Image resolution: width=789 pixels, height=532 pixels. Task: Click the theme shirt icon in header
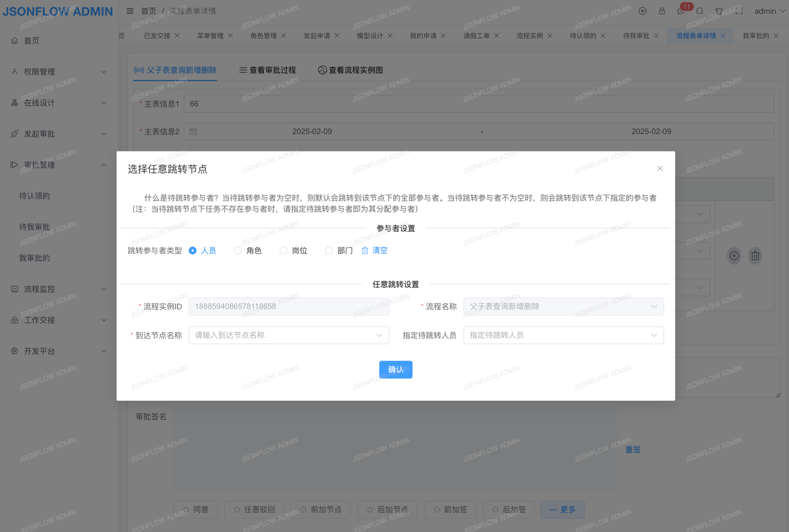click(x=719, y=11)
